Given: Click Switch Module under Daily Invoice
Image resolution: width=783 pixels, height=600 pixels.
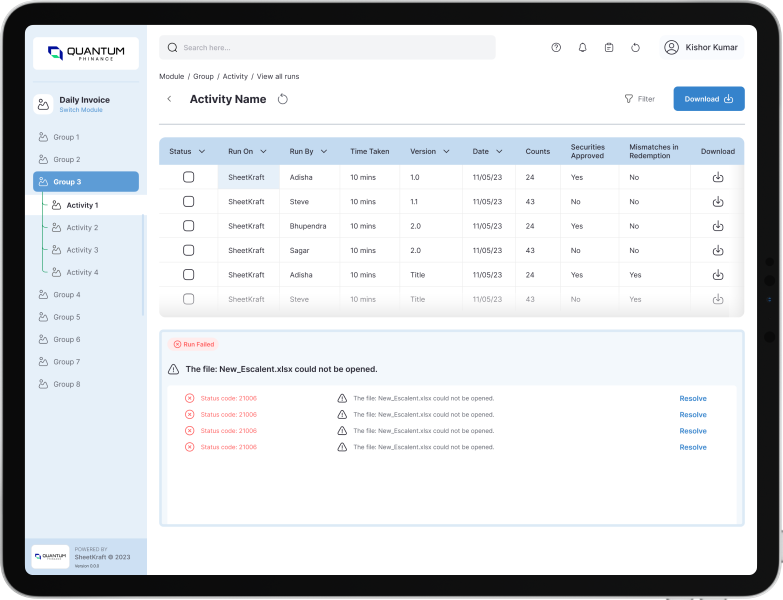Looking at the screenshot, I should pos(80,110).
